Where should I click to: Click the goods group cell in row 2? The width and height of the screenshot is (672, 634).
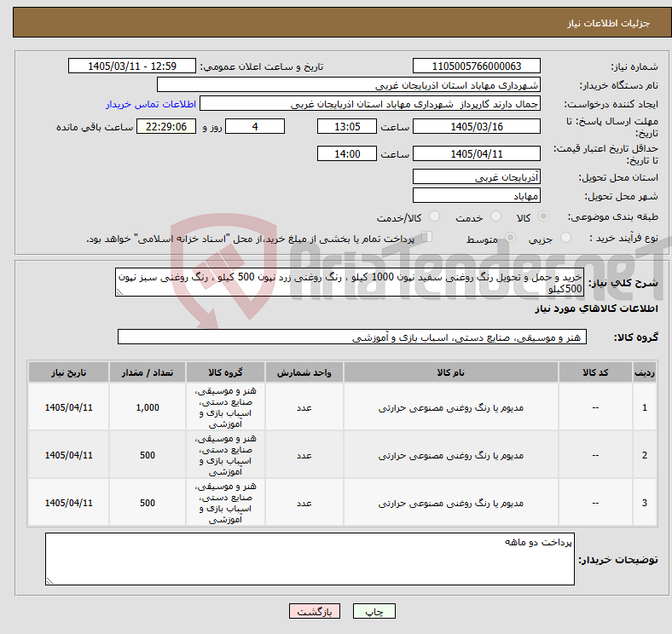pos(225,455)
